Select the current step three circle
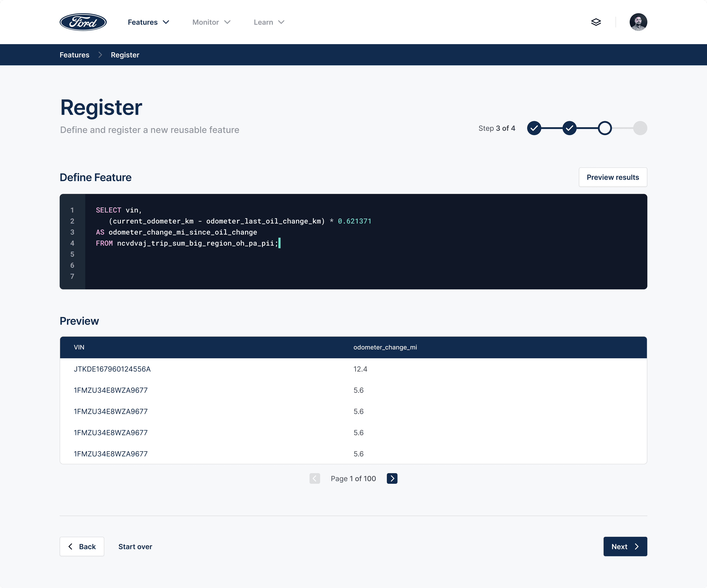 [x=605, y=128]
